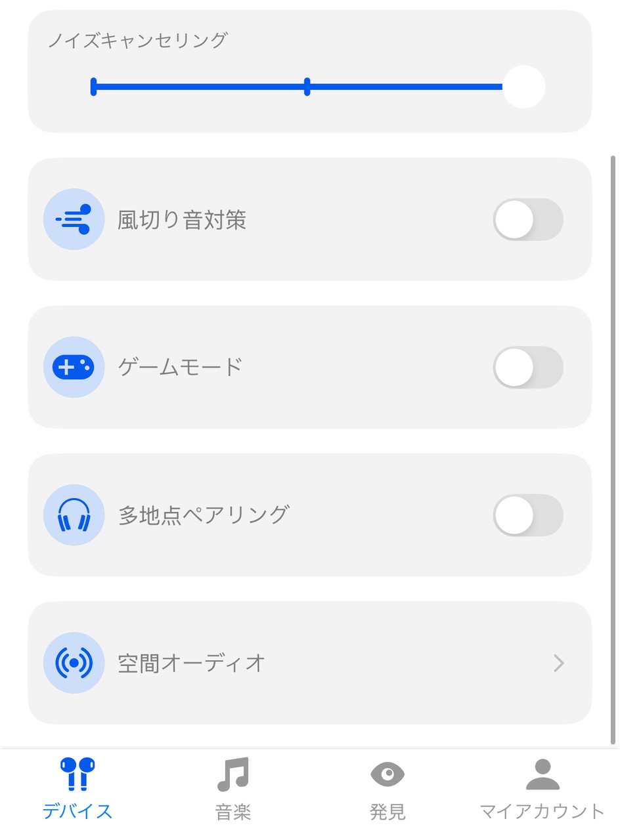
Task: Tap the music note icon
Action: 233,774
